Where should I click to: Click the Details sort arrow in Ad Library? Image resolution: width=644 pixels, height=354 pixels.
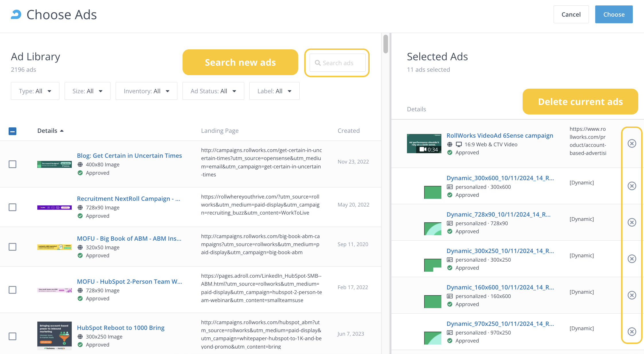click(x=62, y=131)
